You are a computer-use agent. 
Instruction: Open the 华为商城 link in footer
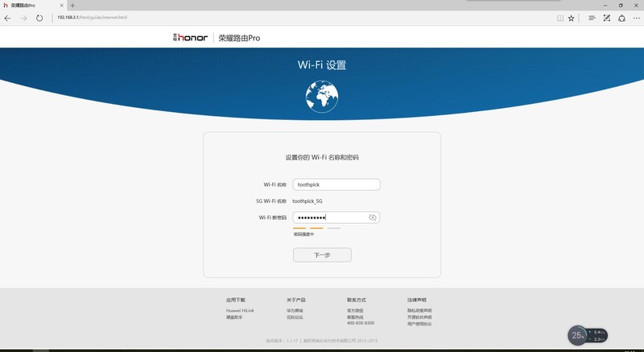tap(295, 310)
